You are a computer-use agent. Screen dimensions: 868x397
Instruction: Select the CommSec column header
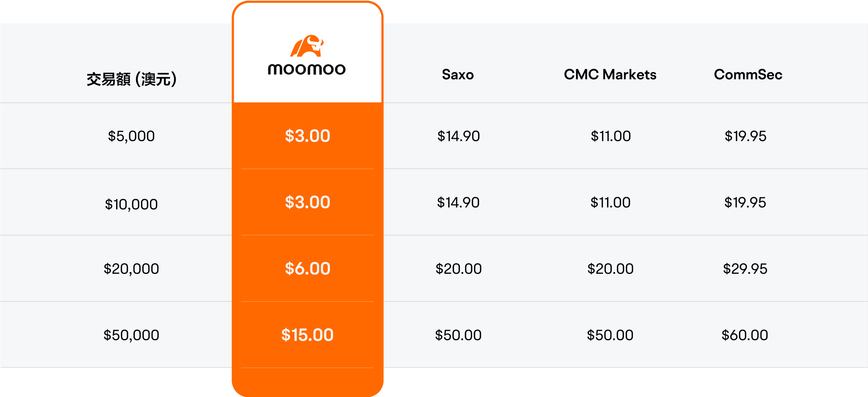coord(748,75)
